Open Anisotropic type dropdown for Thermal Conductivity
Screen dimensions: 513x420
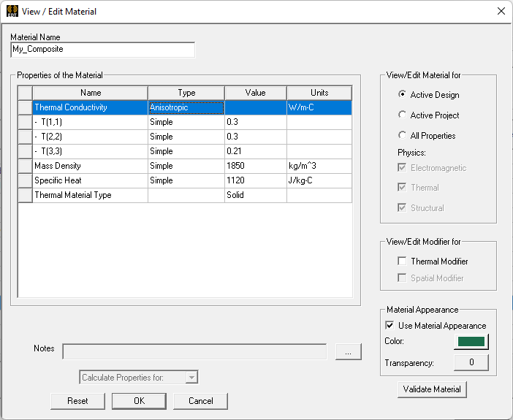(186, 107)
